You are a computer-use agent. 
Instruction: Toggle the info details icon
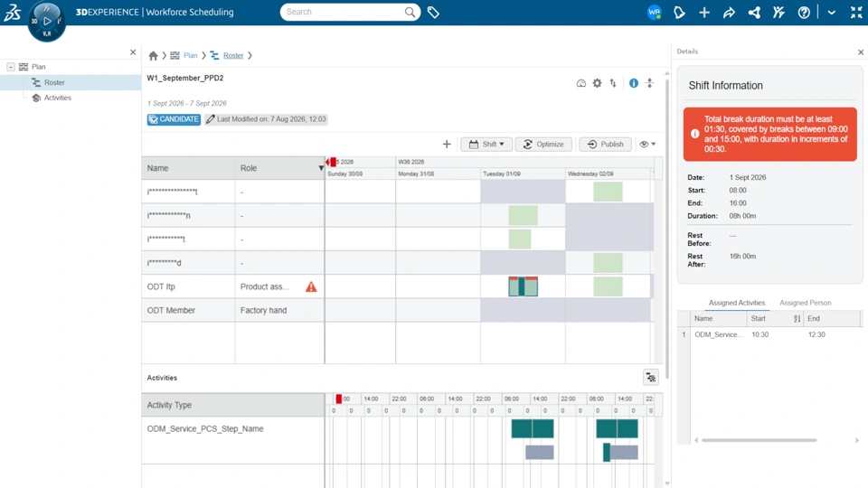(x=633, y=83)
